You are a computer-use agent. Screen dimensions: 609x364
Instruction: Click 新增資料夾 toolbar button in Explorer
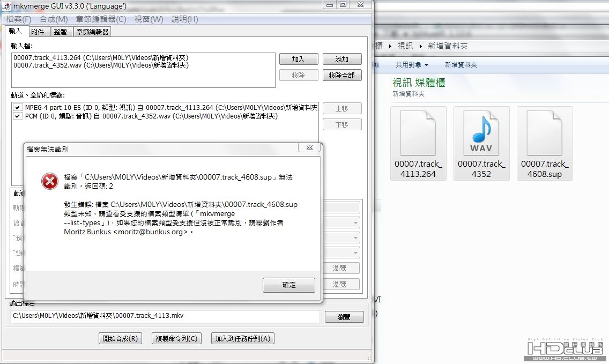[x=461, y=65]
